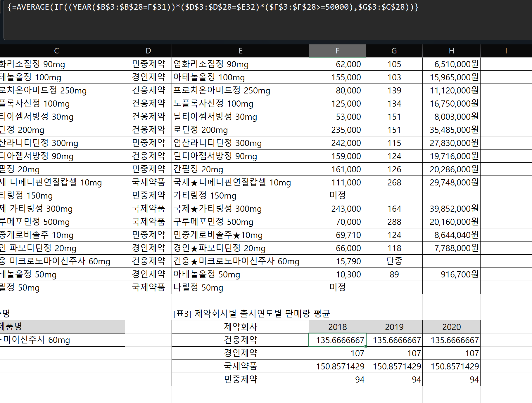Select the highlighted column F header
532x403 pixels.
click(337, 51)
